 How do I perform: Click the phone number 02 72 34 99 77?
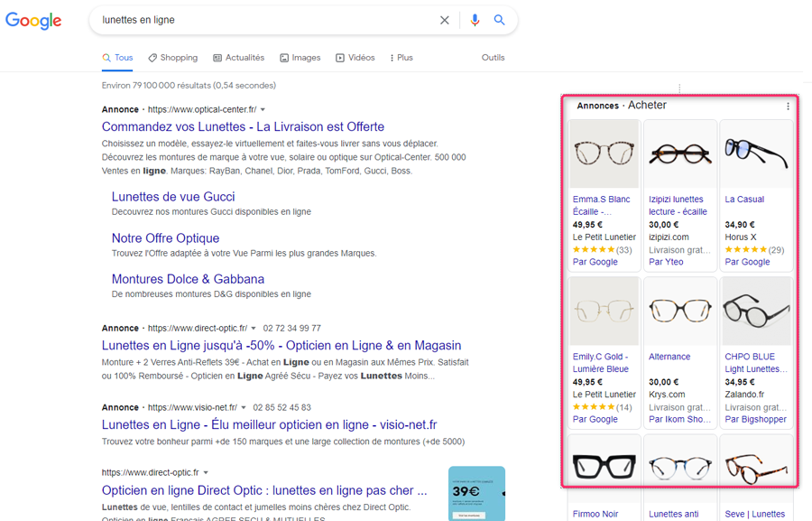(x=292, y=329)
